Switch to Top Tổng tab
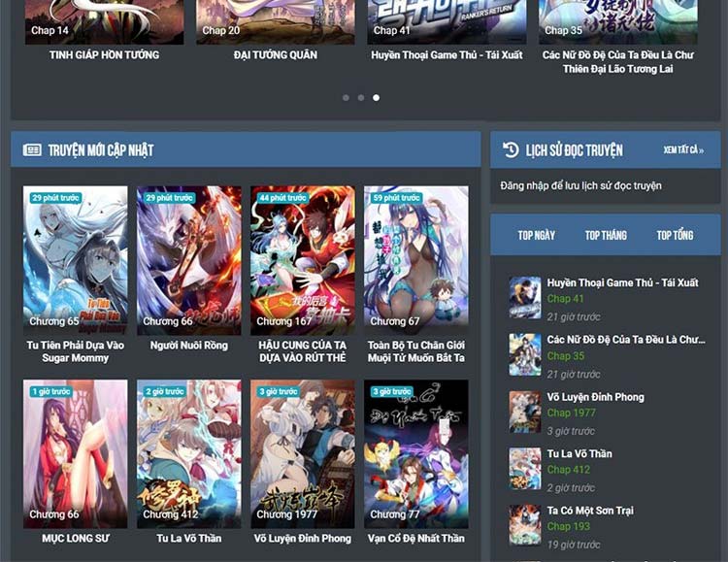The width and height of the screenshot is (728, 562). pyautogui.click(x=675, y=235)
